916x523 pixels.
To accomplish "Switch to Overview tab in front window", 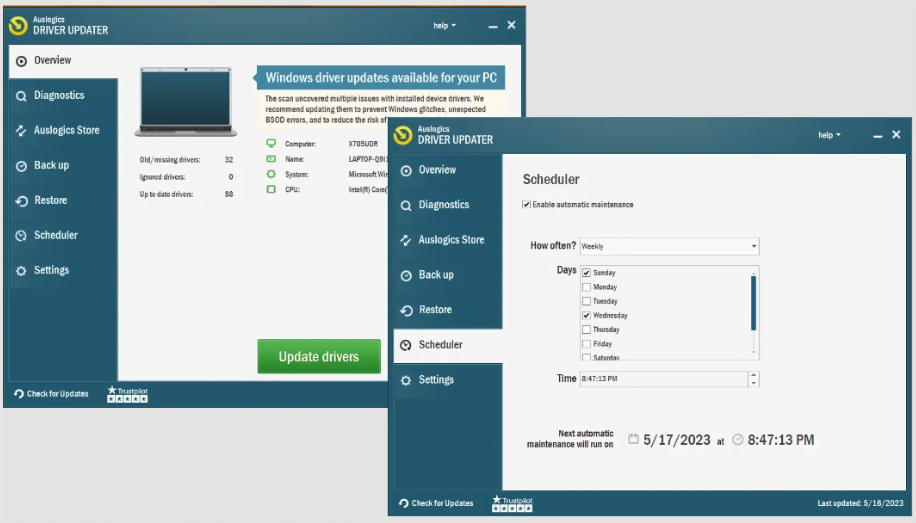I will point(448,170).
